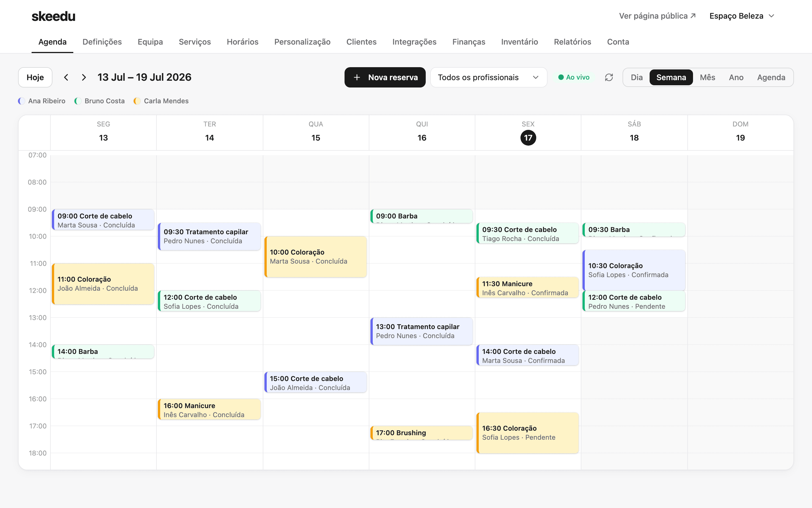
Task: Switch to Dia view
Action: click(x=637, y=77)
